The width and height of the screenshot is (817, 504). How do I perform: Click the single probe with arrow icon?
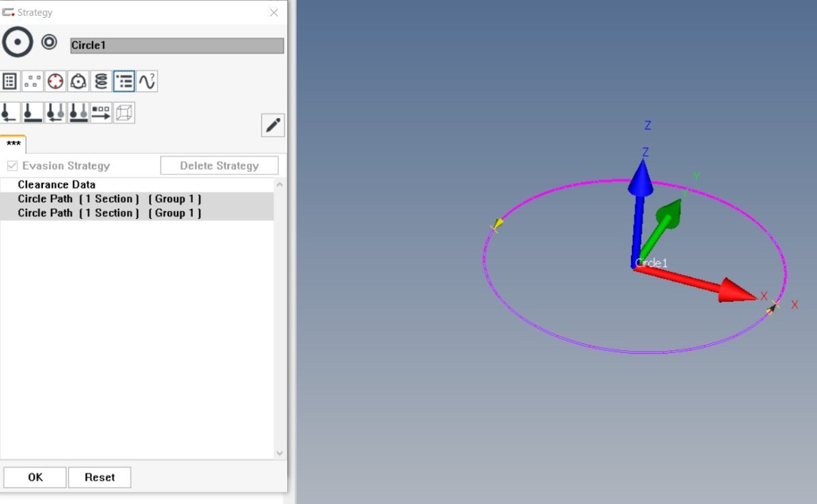(x=10, y=113)
